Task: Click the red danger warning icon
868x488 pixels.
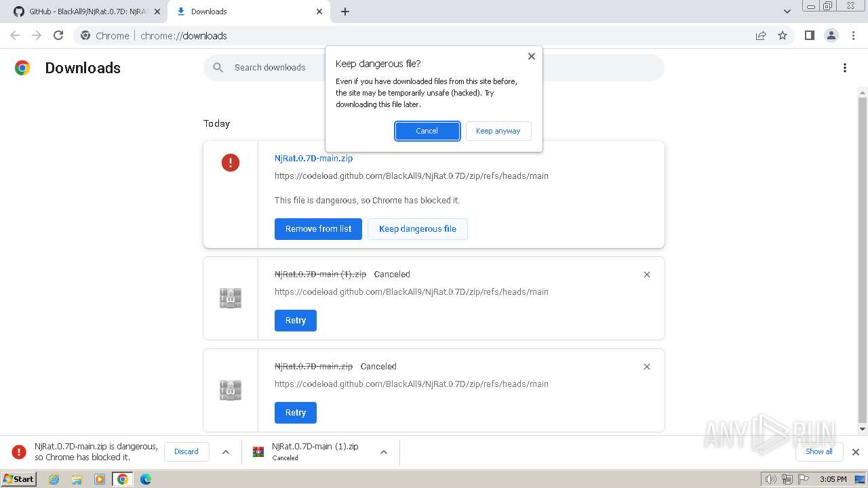Action: click(x=231, y=163)
